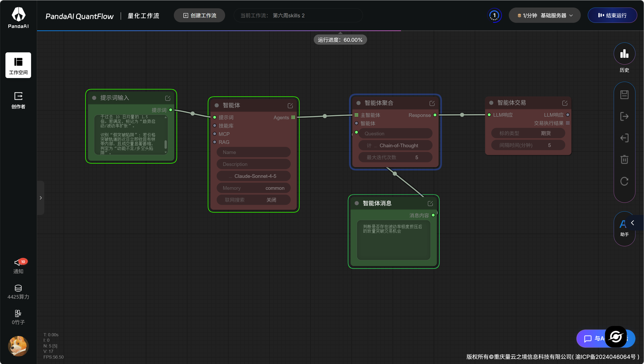The image size is (644, 364).
Task: Click the save workflow icon
Action: (x=624, y=94)
